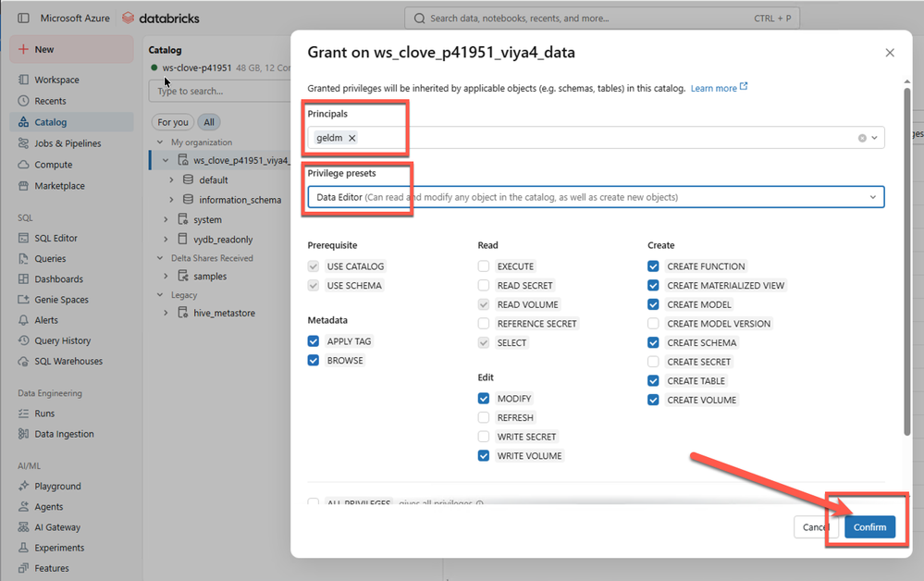The width and height of the screenshot is (924, 581).
Task: Open Runs under Data Engineering
Action: pos(44,413)
